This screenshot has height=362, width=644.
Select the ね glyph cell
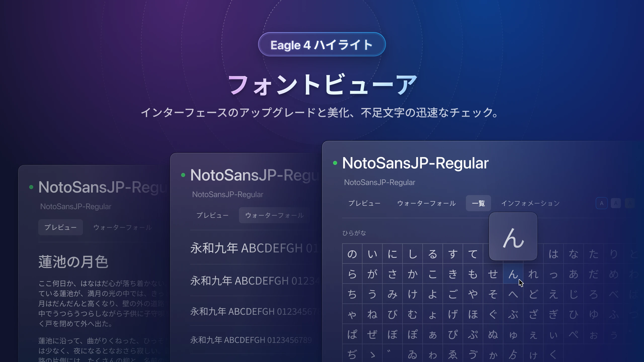point(372,314)
